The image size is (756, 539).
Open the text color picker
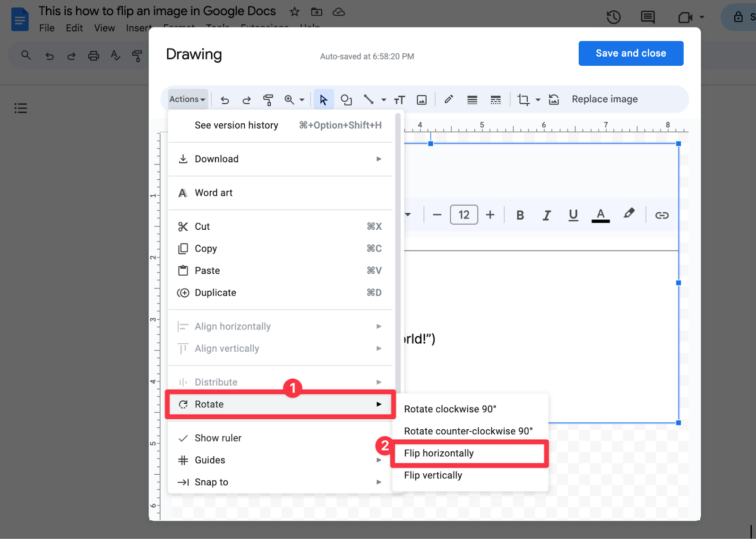click(601, 215)
